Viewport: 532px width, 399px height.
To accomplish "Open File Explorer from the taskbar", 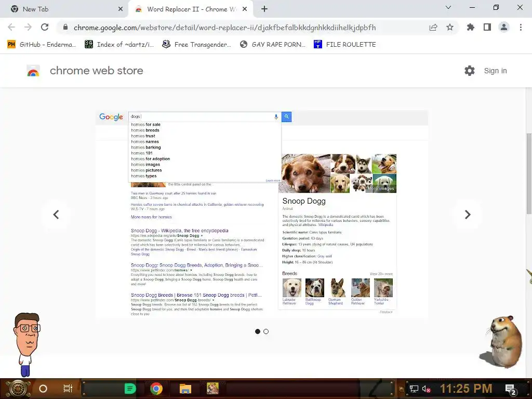I will tap(185, 389).
